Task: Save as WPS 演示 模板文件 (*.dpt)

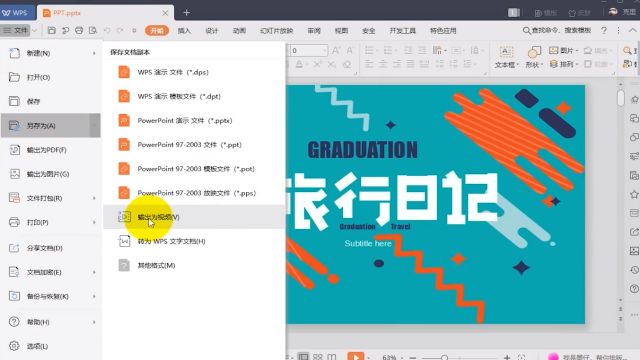Action: (194, 96)
